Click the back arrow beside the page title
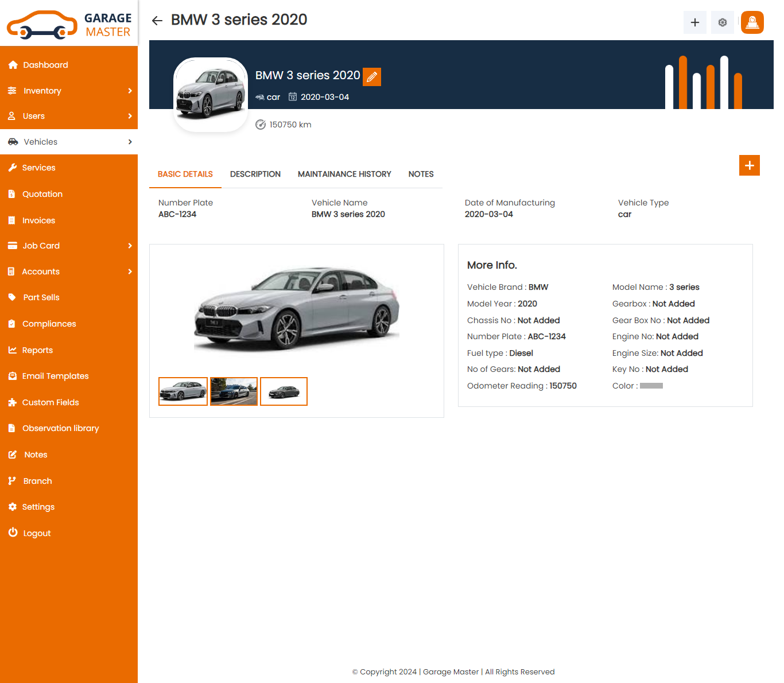Viewport: 784px width, 683px height. pos(157,21)
